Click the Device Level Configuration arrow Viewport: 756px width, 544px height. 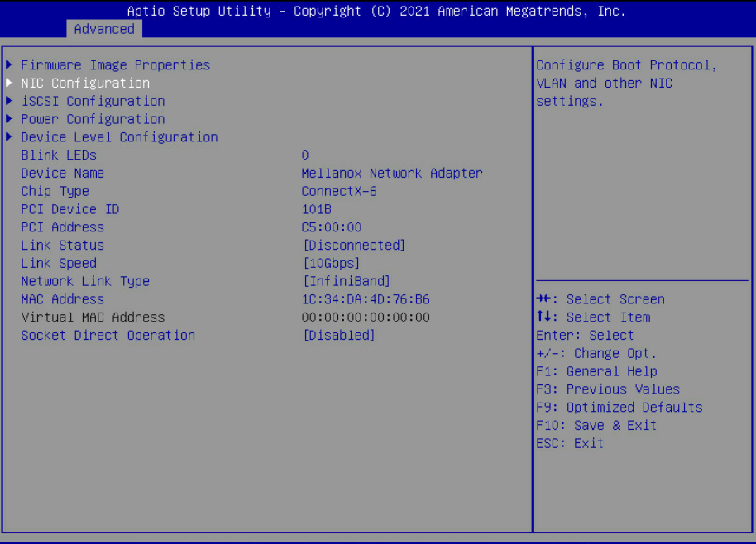(x=10, y=137)
